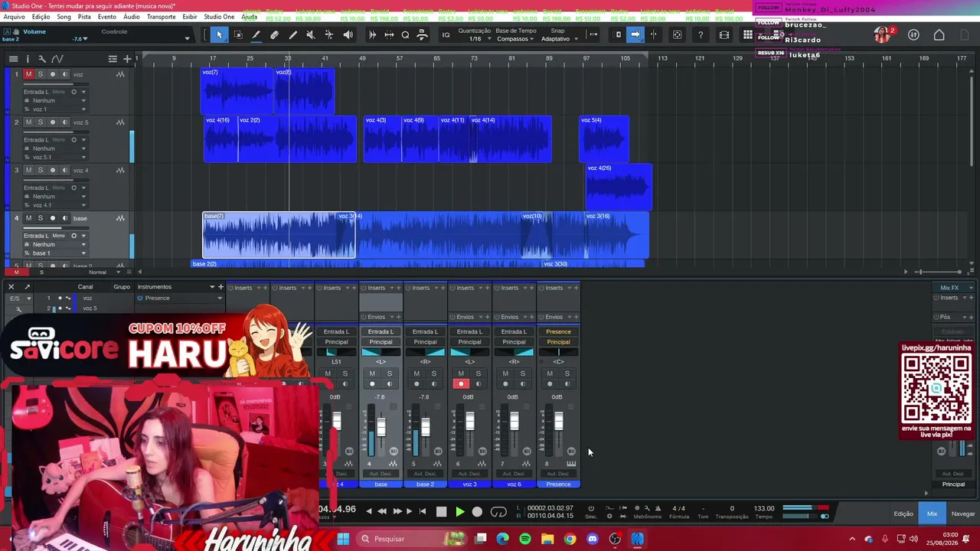Screen dimensions: 980x551
Task: Open the Navegar browser button
Action: coord(962,514)
